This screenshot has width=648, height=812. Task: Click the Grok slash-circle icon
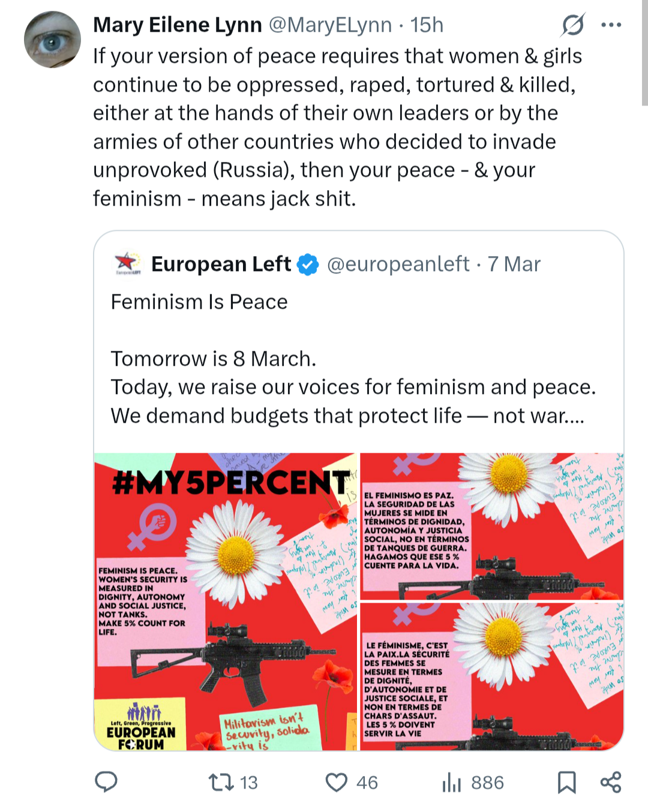[x=573, y=25]
